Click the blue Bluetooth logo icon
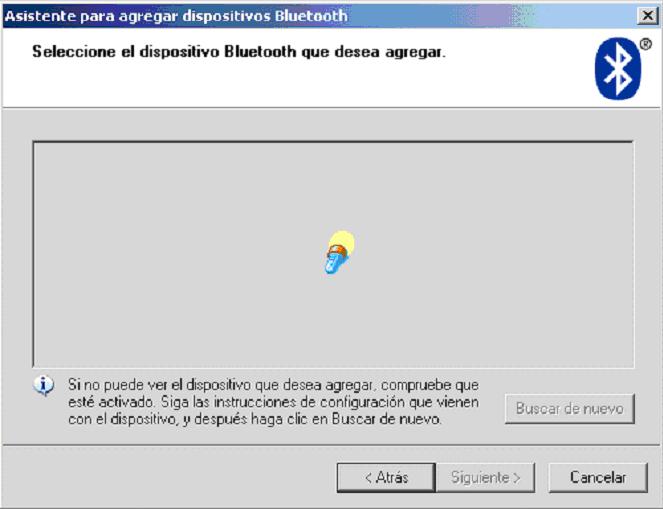The height and width of the screenshot is (509, 663). [x=617, y=69]
